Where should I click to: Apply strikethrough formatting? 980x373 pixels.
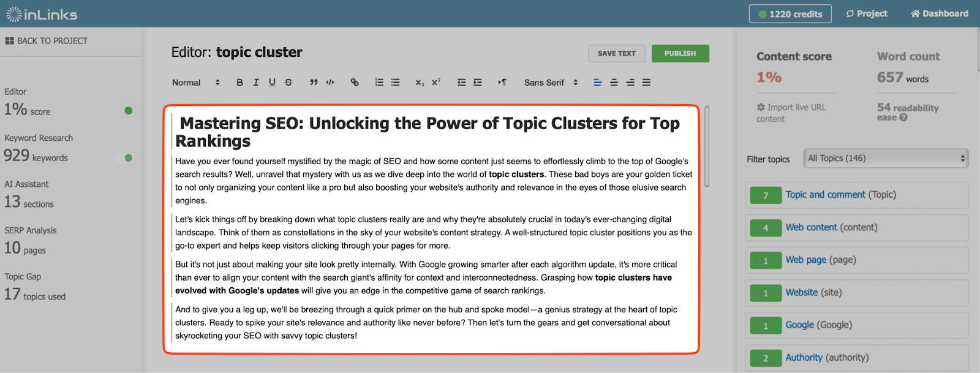tap(288, 83)
